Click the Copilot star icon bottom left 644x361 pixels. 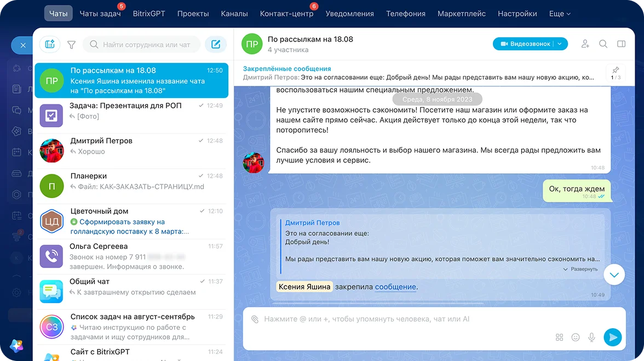point(16,346)
